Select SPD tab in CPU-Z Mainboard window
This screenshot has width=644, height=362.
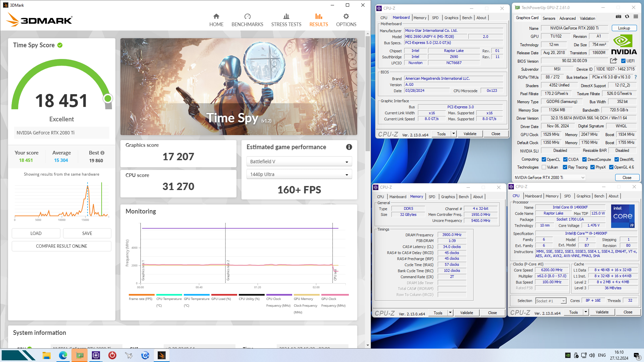[x=435, y=18]
